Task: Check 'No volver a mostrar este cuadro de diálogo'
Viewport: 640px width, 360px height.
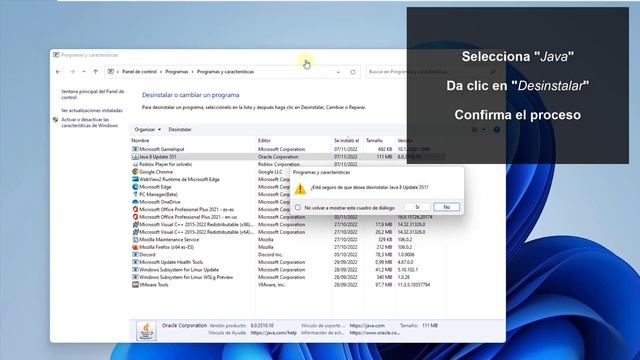Action: click(x=298, y=208)
